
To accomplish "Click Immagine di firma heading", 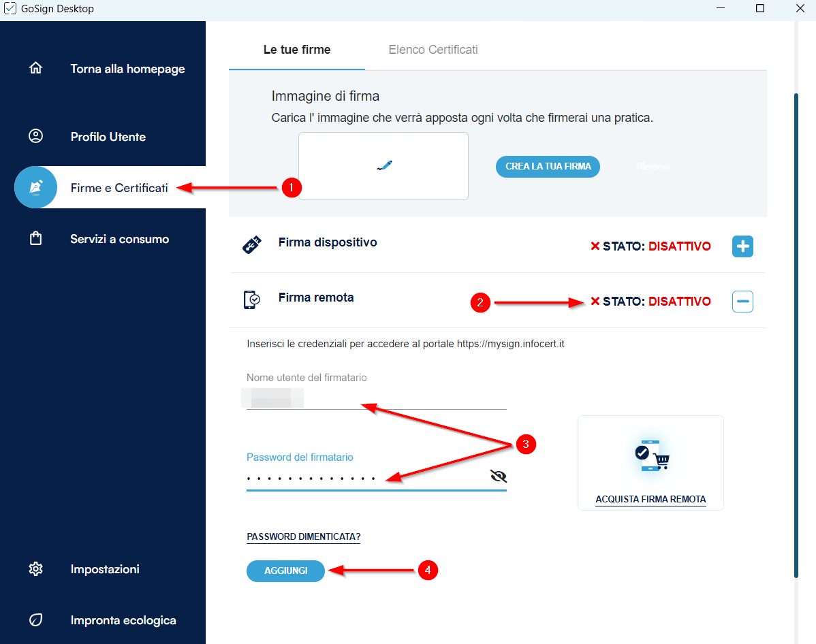I will (326, 96).
